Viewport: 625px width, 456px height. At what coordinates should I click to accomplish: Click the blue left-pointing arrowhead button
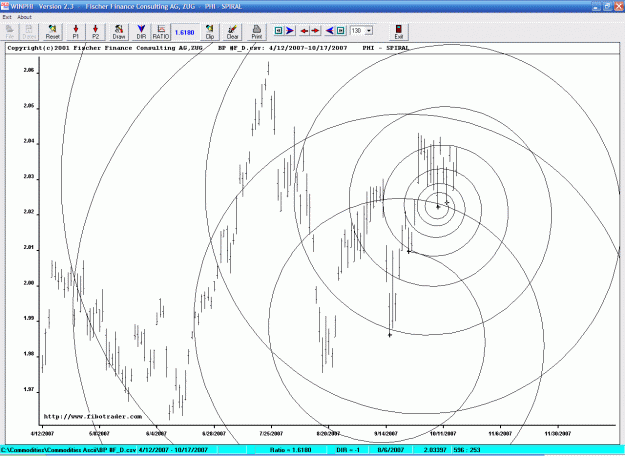(330, 31)
